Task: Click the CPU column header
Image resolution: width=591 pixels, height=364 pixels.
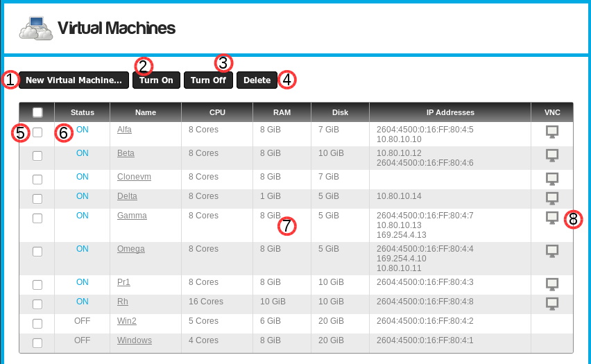Action: [x=217, y=112]
